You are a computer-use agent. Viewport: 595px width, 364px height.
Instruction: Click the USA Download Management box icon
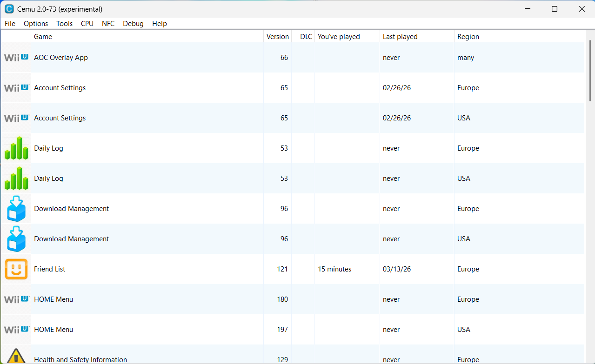16,239
